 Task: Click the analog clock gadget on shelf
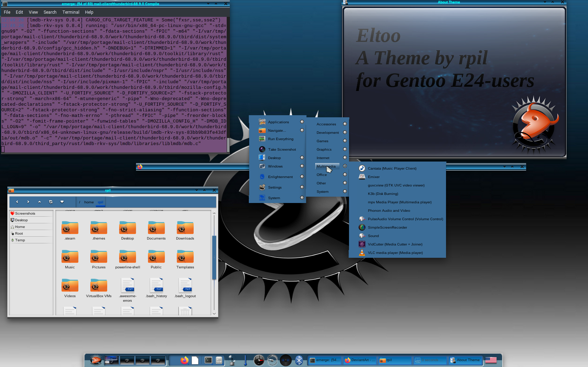pyautogui.click(x=272, y=360)
